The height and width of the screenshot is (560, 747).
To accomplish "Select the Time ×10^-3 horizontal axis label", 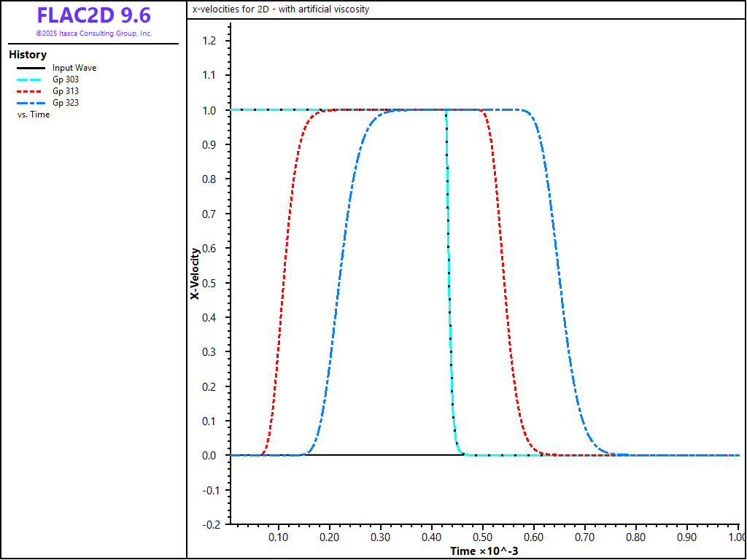I will click(x=484, y=551).
